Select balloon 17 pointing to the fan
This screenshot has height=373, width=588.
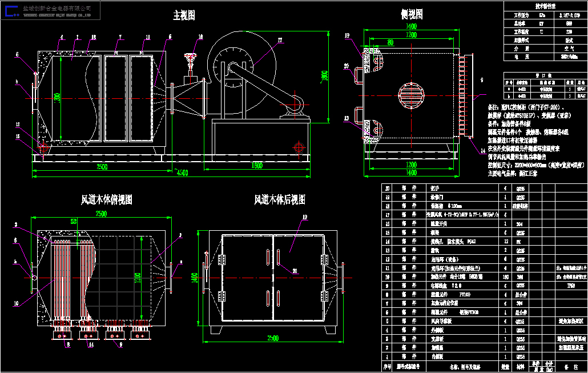pyautogui.click(x=280, y=40)
